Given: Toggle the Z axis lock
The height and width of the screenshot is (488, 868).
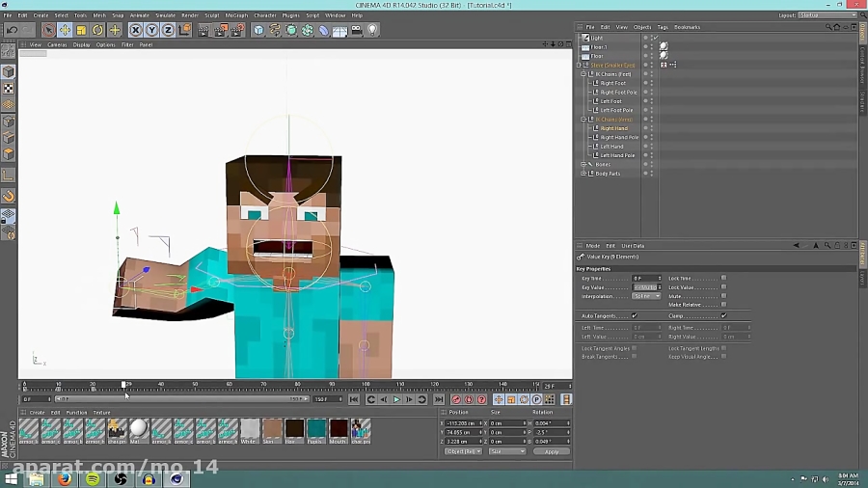Looking at the screenshot, I should 168,30.
